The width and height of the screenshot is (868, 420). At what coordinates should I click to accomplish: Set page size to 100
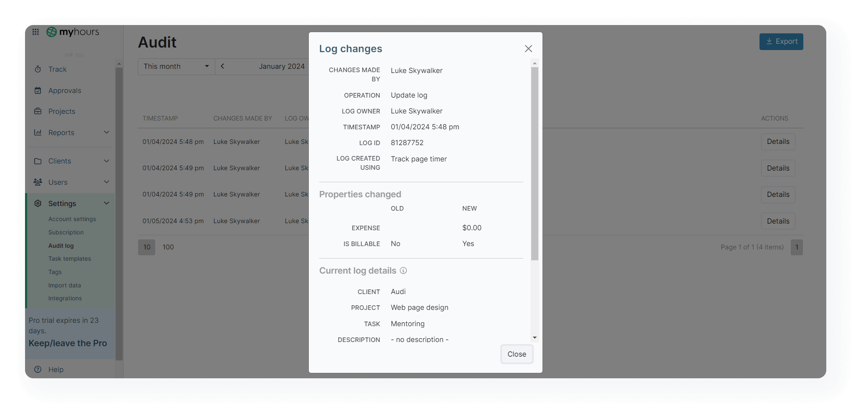point(168,247)
